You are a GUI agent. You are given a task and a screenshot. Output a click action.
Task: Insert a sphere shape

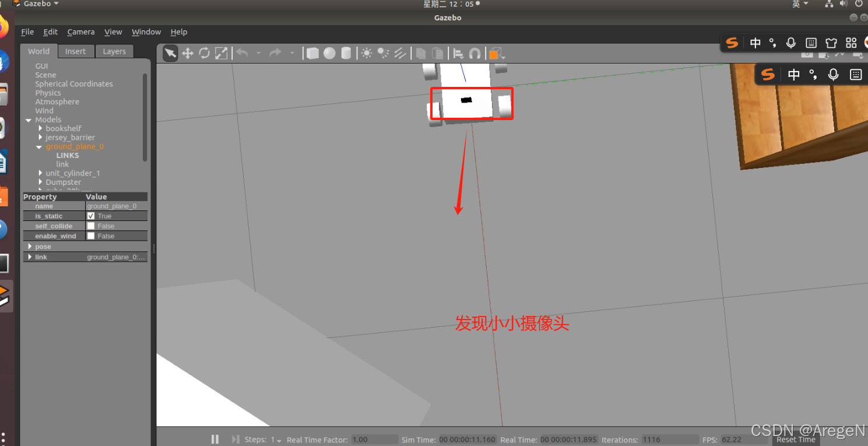(329, 54)
